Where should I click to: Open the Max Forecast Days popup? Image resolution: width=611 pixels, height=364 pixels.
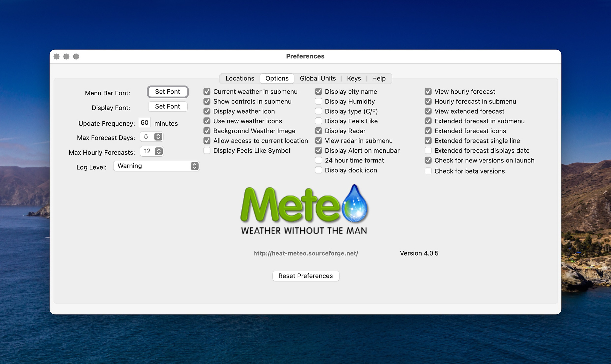(152, 137)
